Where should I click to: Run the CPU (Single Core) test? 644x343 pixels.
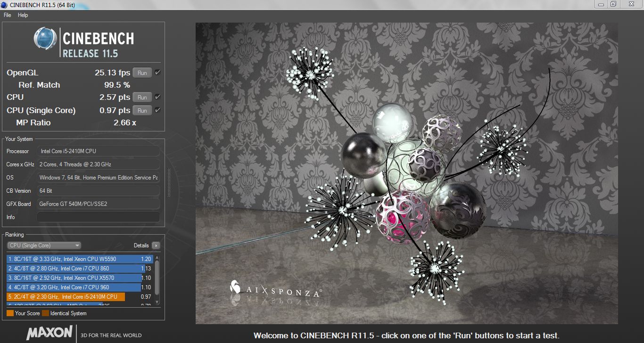[142, 110]
